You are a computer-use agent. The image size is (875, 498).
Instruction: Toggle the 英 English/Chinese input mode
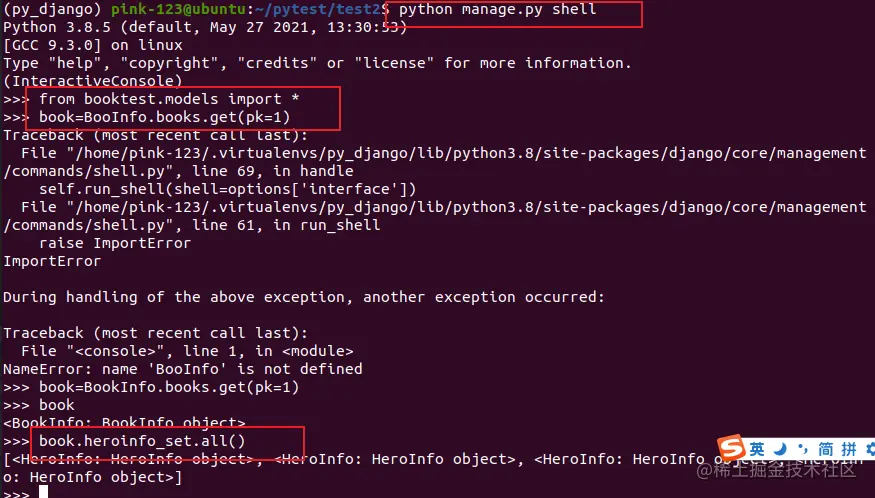[757, 449]
